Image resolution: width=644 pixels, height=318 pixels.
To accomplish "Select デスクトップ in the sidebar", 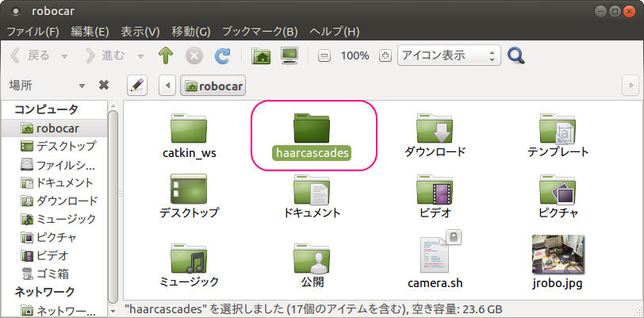I will coord(54,146).
